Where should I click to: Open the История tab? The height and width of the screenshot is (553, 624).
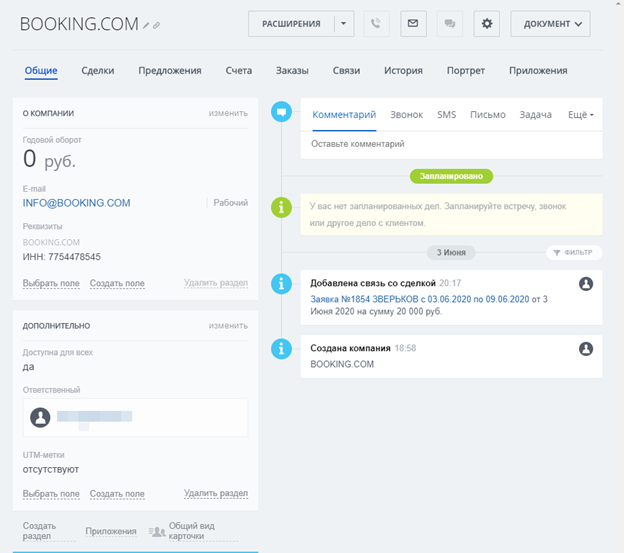(x=403, y=71)
